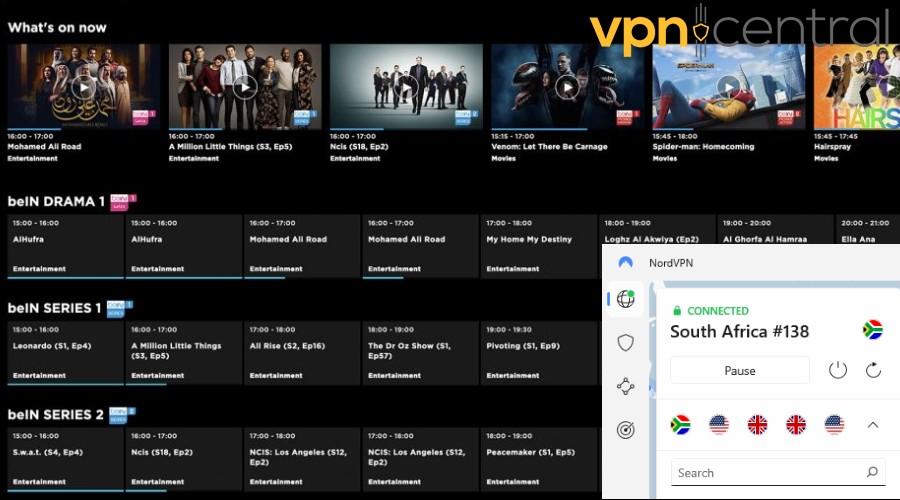Open S.w.a.t. (S4, Ep4) program card
Screen dimensions: 900x500
tap(65, 459)
